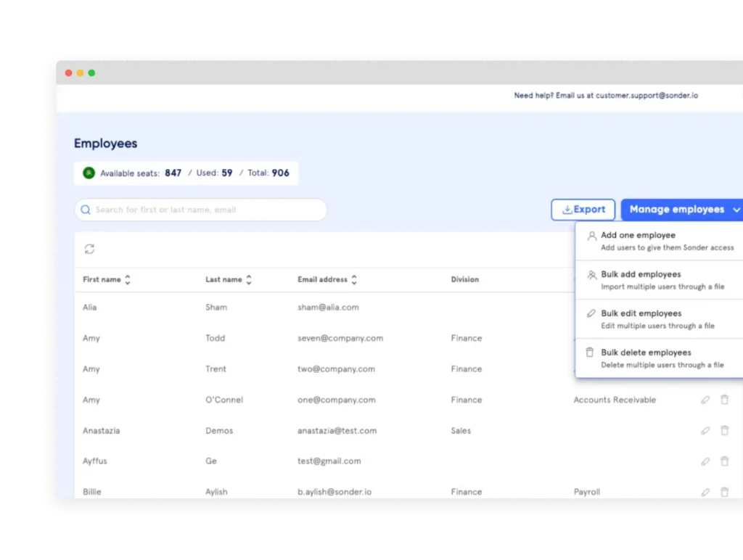Click the edit pencil for Amy O'Connel
743x560 pixels.
(x=705, y=400)
